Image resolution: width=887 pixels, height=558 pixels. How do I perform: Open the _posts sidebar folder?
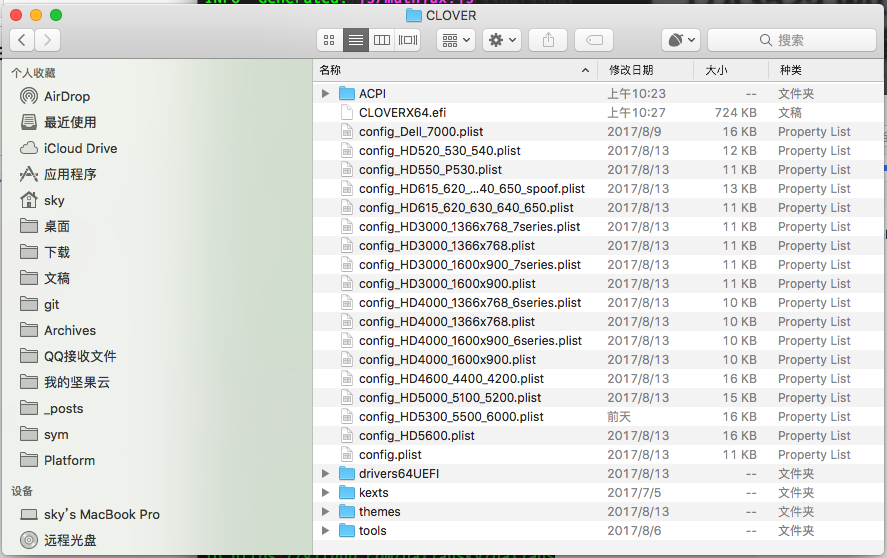click(51, 409)
